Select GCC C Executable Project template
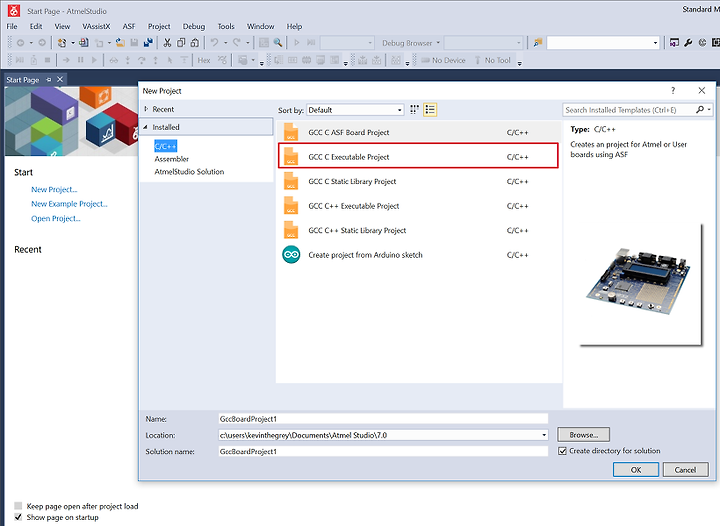Screen dimensions: 720x526 418,157
